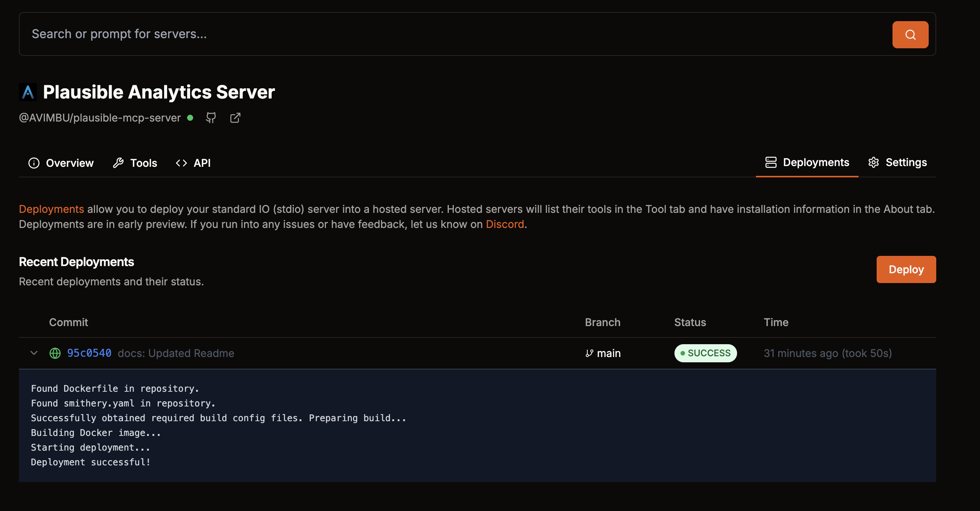Switch to the Overview tab
The width and height of the screenshot is (980, 511).
pyautogui.click(x=61, y=163)
